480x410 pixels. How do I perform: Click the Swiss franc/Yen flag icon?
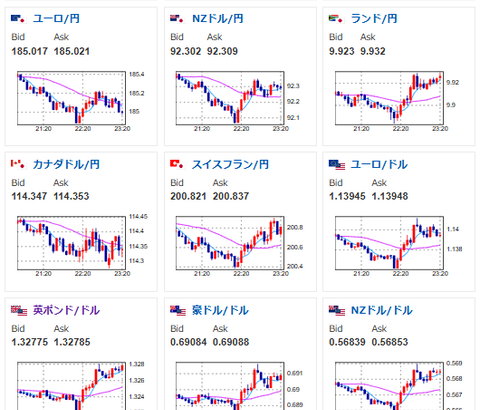click(177, 164)
